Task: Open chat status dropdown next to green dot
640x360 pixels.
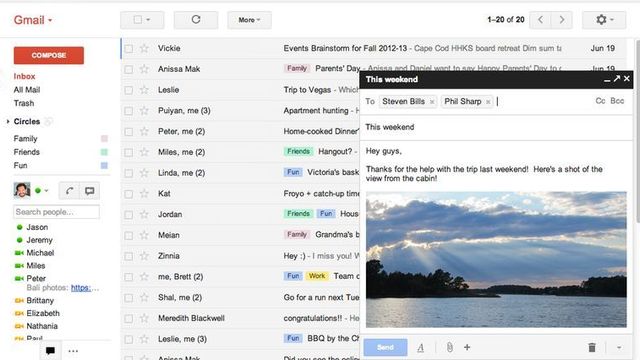Action: point(46,191)
